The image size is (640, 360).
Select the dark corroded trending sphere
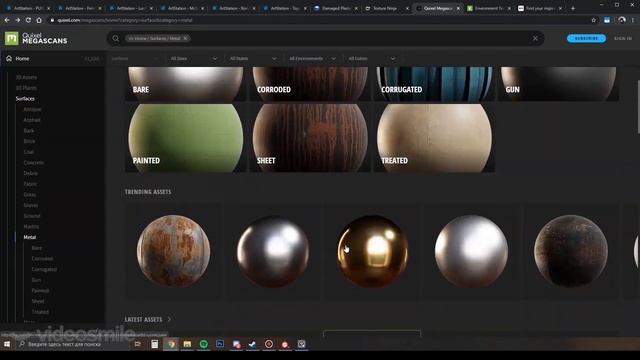point(571,251)
